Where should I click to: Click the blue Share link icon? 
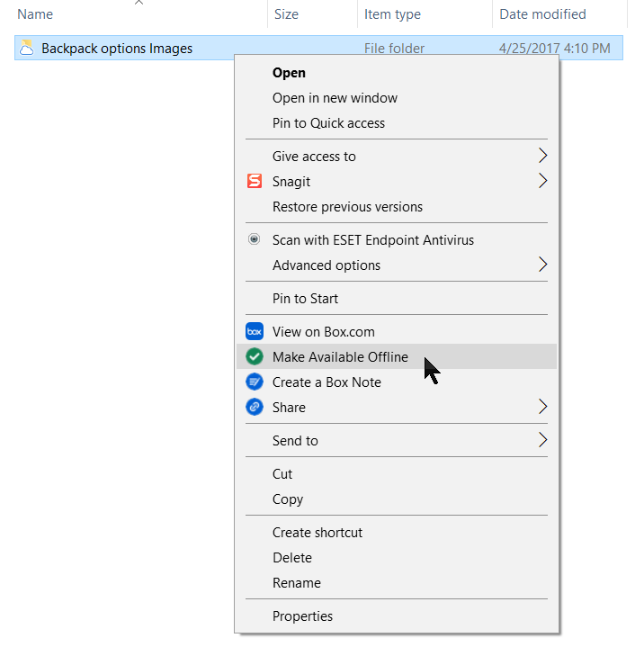[x=254, y=408]
